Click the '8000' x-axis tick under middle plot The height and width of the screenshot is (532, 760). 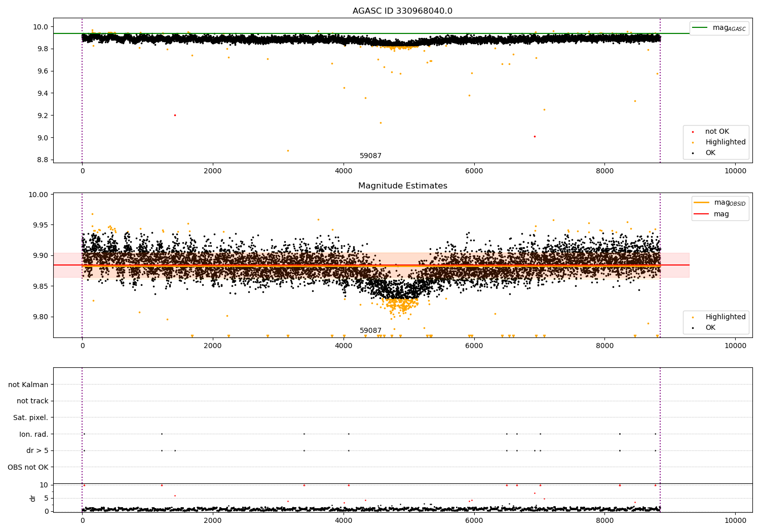[x=605, y=346]
